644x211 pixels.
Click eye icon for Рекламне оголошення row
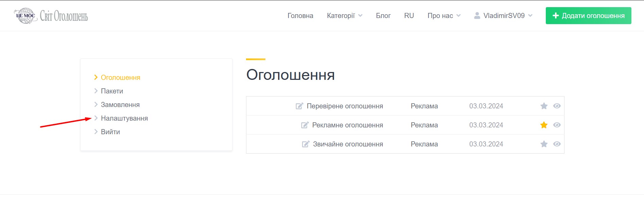click(x=557, y=125)
